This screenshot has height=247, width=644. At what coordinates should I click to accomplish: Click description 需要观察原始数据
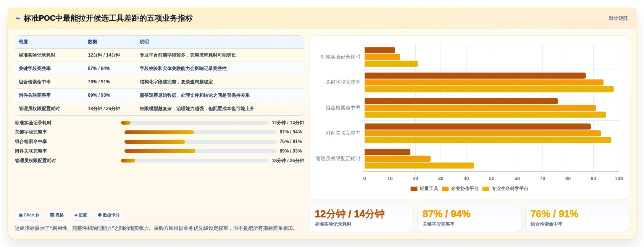pyautogui.click(x=195, y=95)
